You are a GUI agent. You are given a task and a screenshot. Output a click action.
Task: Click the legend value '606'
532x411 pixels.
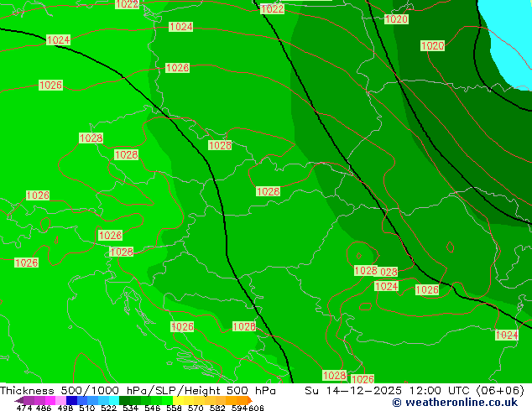(256, 408)
